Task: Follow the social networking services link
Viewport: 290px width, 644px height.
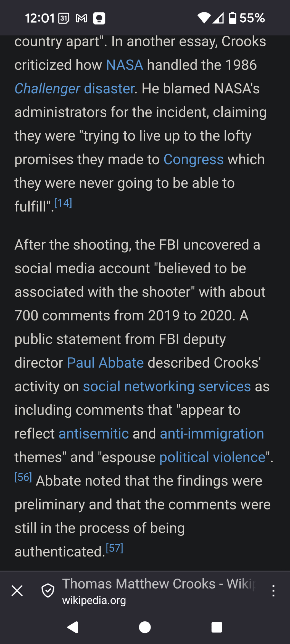Action: tap(167, 386)
